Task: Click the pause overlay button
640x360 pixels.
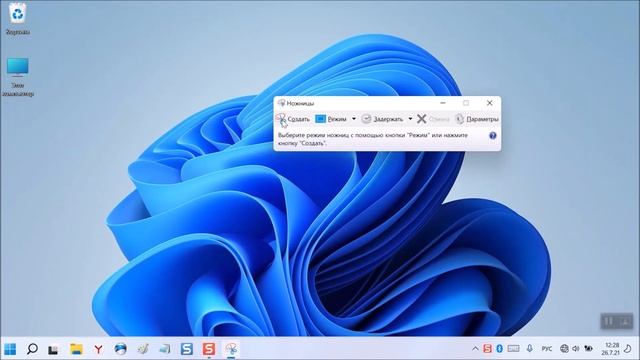Action: pos(609,322)
